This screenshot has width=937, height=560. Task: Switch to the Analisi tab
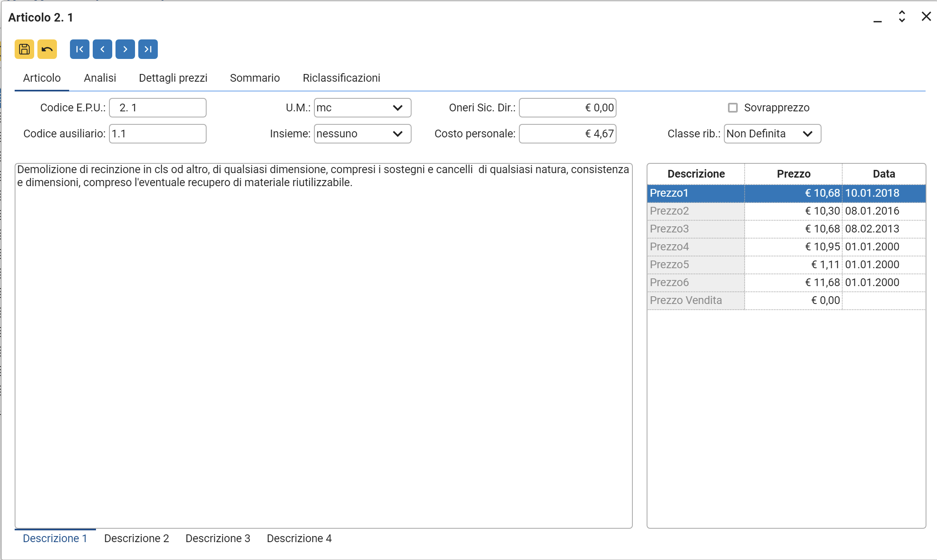(x=100, y=78)
